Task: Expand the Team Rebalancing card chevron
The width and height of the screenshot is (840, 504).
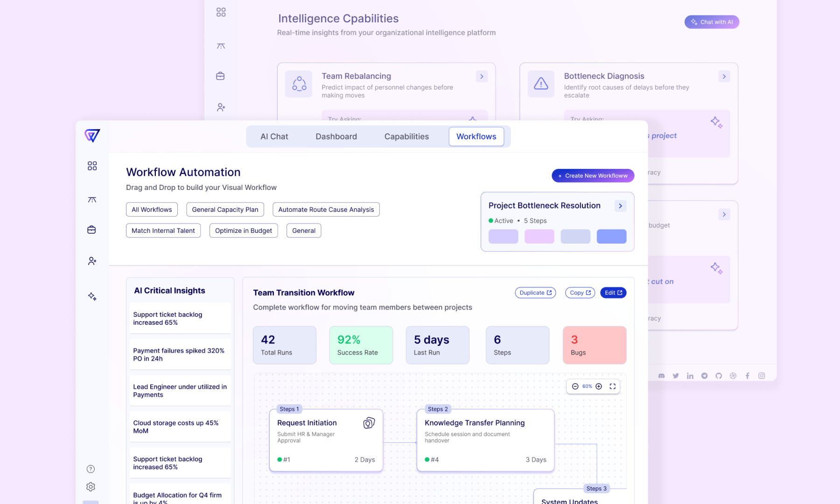Action: (x=482, y=77)
